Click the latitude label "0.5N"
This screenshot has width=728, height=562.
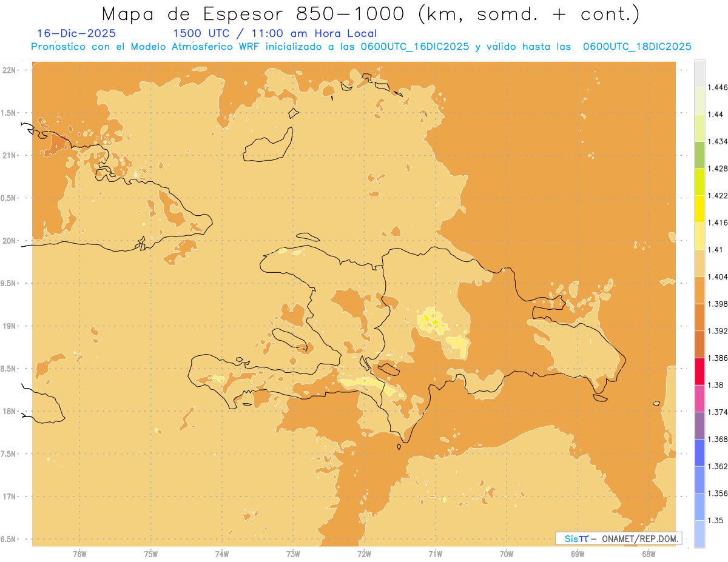click(x=9, y=198)
